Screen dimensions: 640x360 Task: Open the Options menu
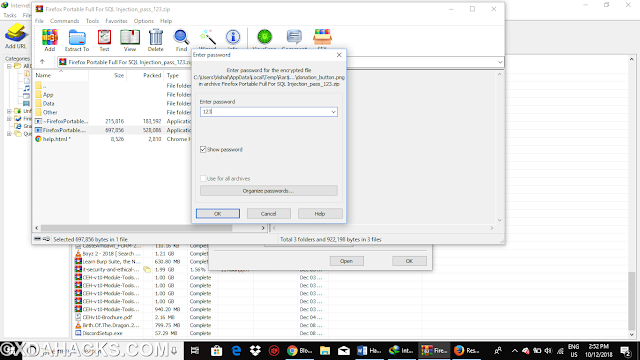(144, 21)
